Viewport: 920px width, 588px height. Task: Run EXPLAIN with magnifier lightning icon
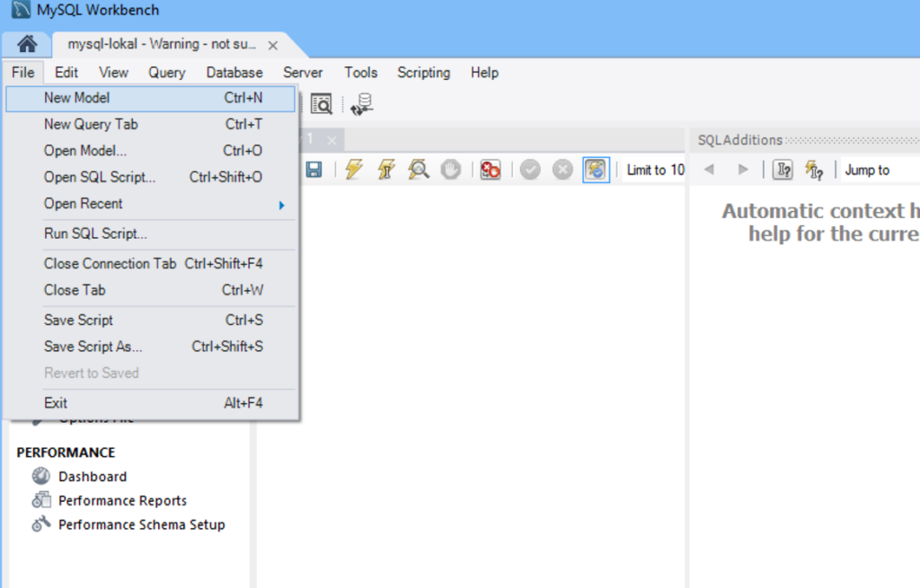tap(419, 170)
